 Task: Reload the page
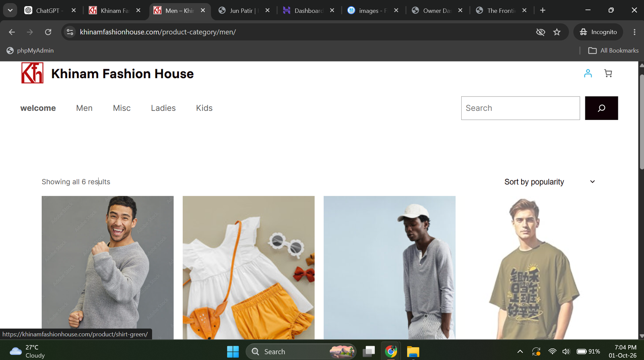pyautogui.click(x=48, y=32)
